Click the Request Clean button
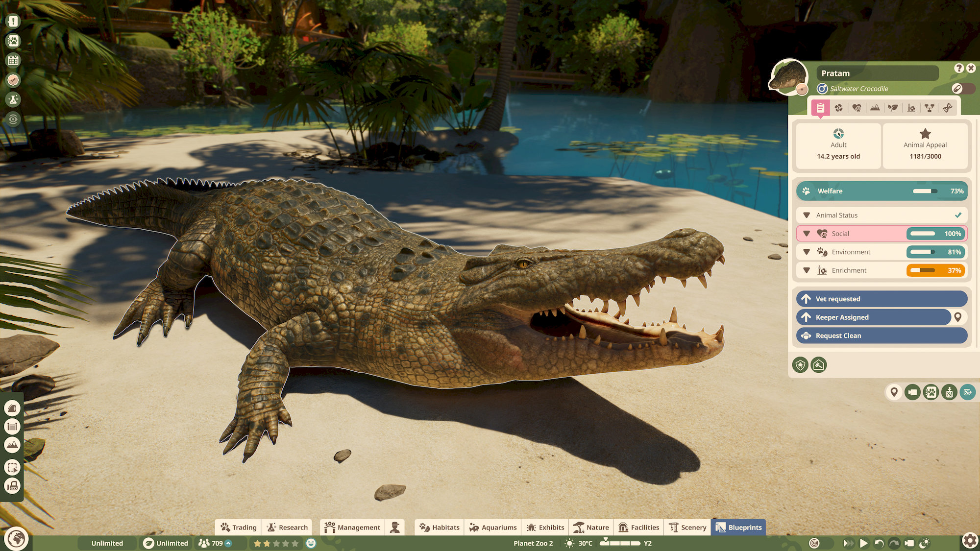Screen dimensions: 980x551 click(882, 335)
